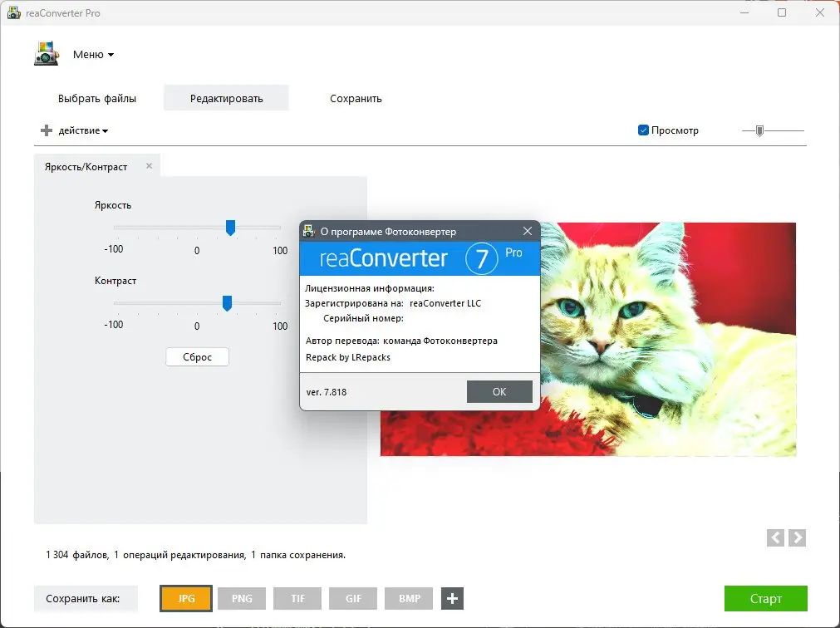Select JPG output format
Image resolution: width=840 pixels, height=628 pixels.
click(186, 599)
